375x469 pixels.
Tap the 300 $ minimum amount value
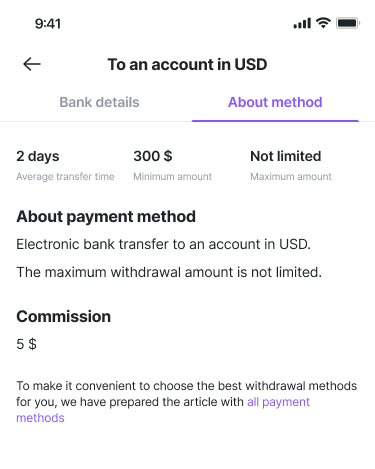tap(153, 156)
